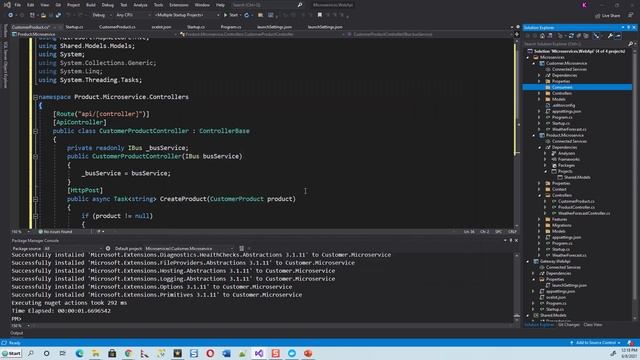The image size is (640, 360).
Task: Collapse the namespace code region toggle
Action: click(36, 97)
